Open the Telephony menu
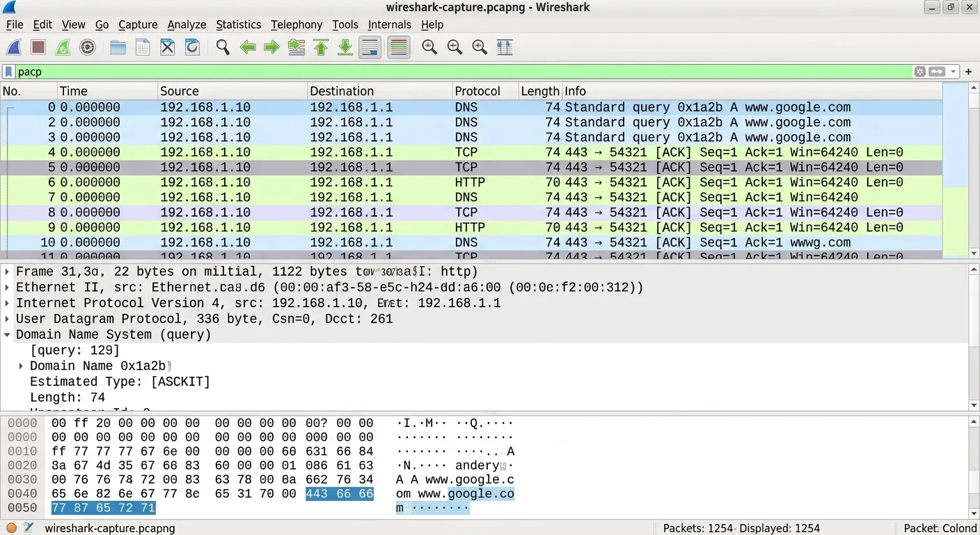Viewport: 980px width, 535px height. point(297,24)
